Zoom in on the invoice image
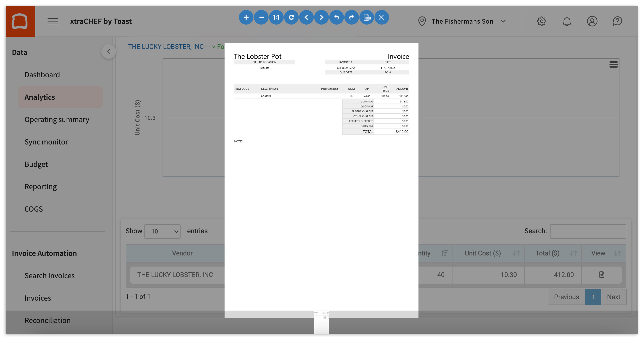This screenshot has width=644, height=340. tap(246, 17)
